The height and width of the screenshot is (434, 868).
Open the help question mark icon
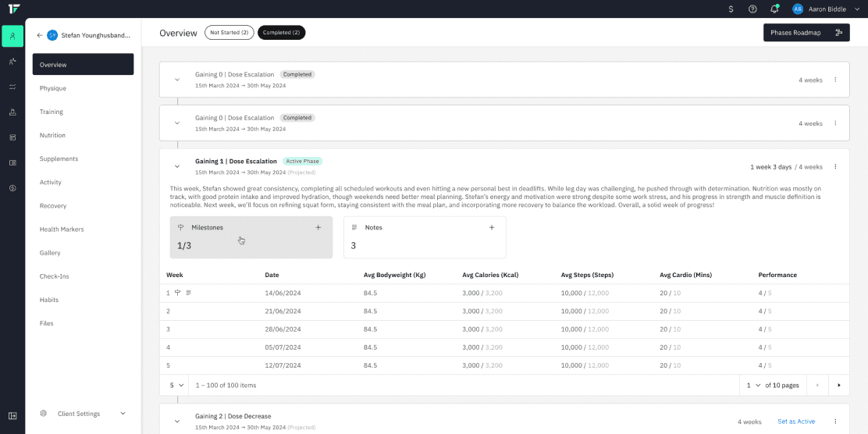[752, 9]
